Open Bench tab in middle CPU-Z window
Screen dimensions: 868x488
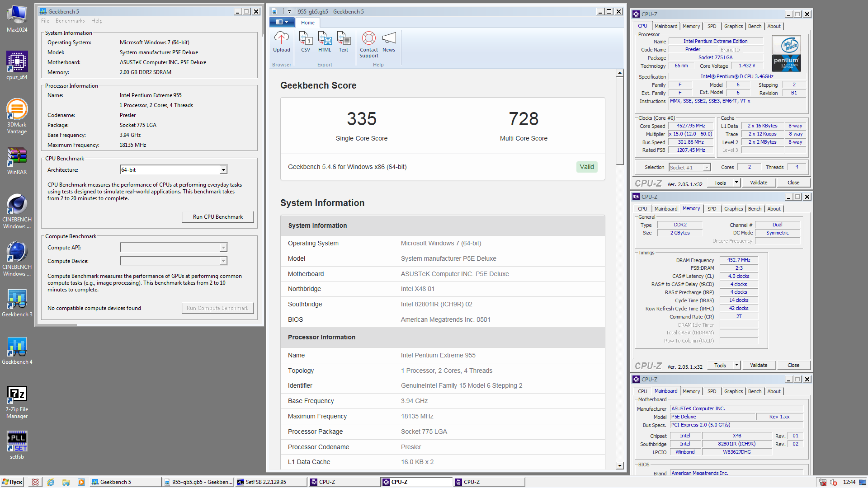[755, 209]
